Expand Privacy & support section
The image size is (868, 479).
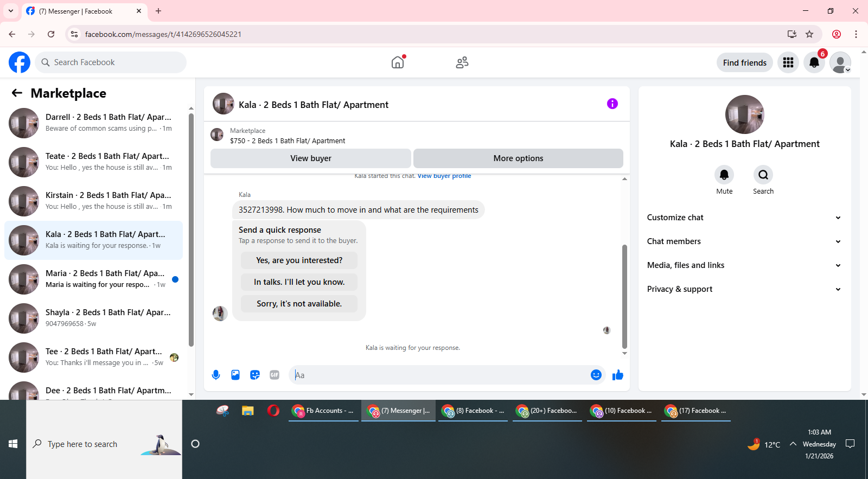coord(744,289)
